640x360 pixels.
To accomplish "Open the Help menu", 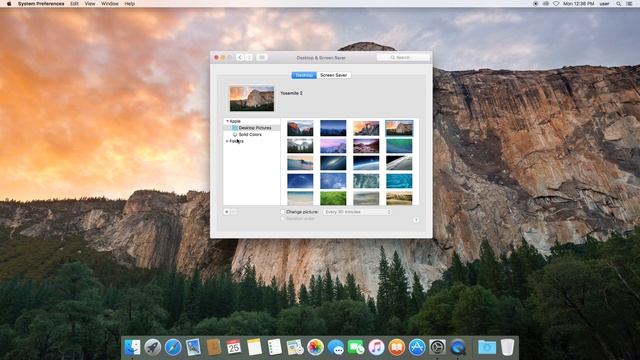I will (x=129, y=4).
